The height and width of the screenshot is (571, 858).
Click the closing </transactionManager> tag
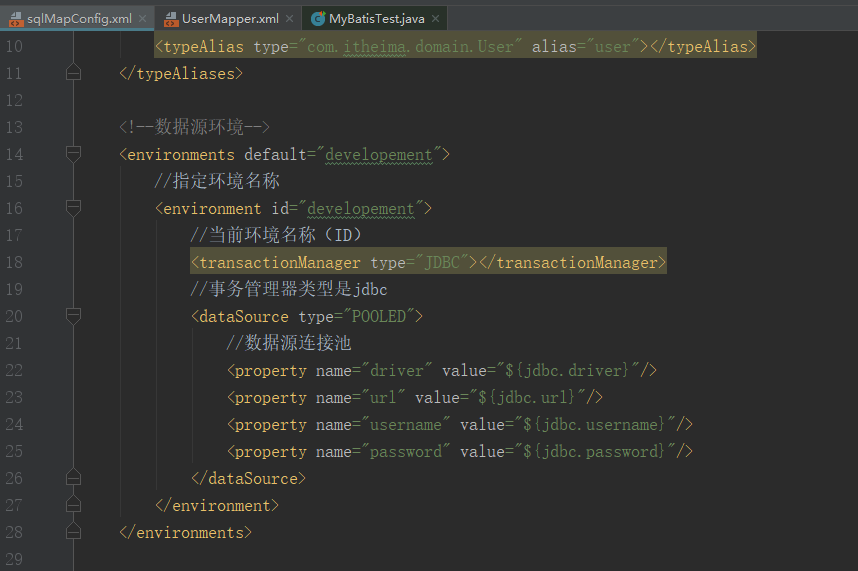572,263
